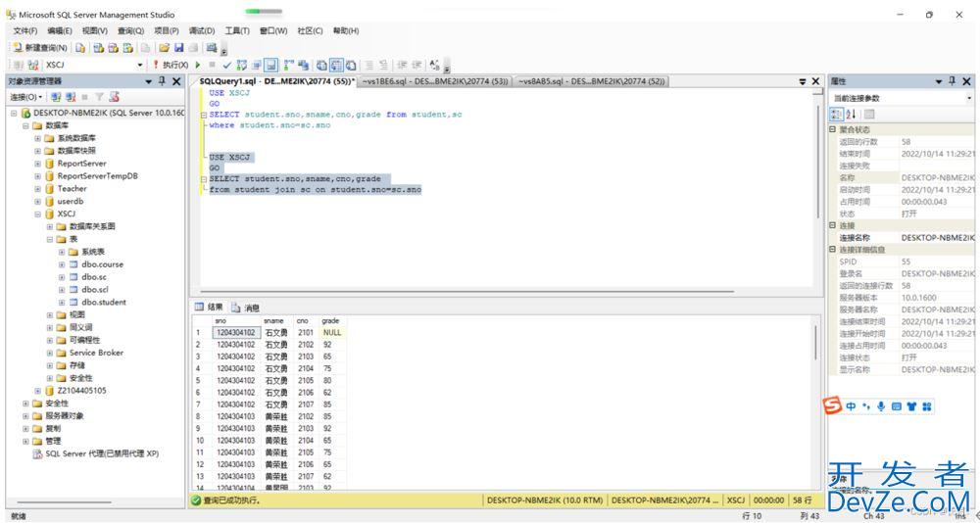Screen dimensions: 980x523
Task: Click the Sogou input method S icon
Action: (x=832, y=406)
